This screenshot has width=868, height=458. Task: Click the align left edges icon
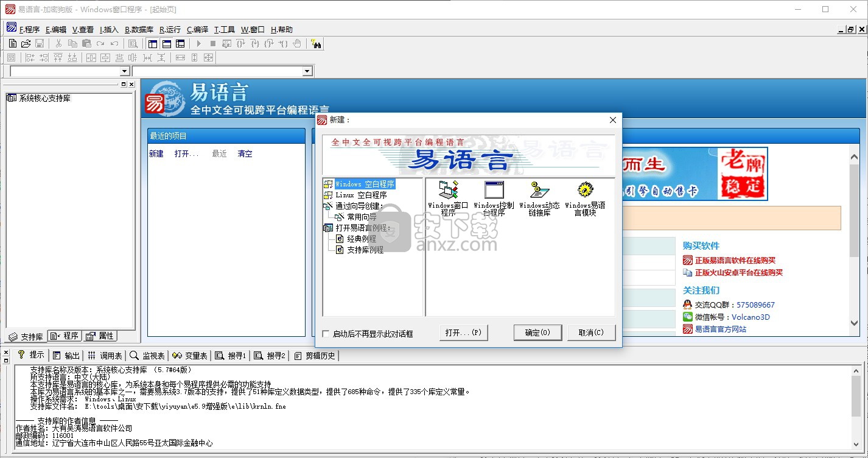tap(29, 58)
